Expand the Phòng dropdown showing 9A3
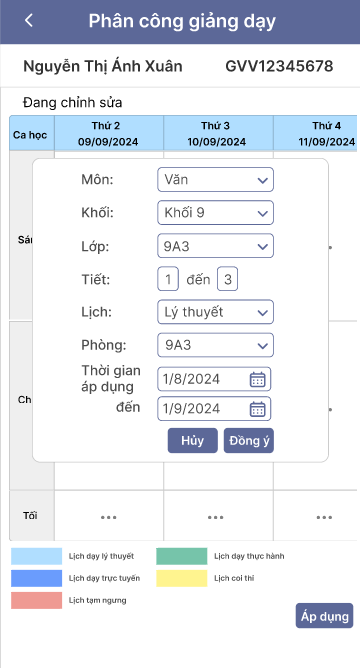Image resolution: width=360 pixels, height=668 pixels. coord(216,346)
